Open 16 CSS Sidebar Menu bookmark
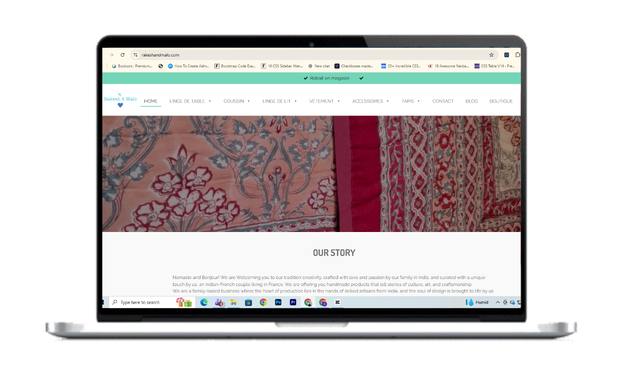 tap(282, 66)
